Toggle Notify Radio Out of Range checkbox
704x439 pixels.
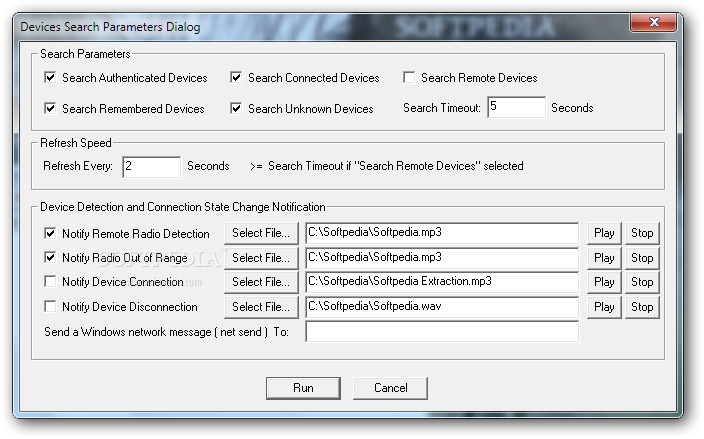point(50,258)
